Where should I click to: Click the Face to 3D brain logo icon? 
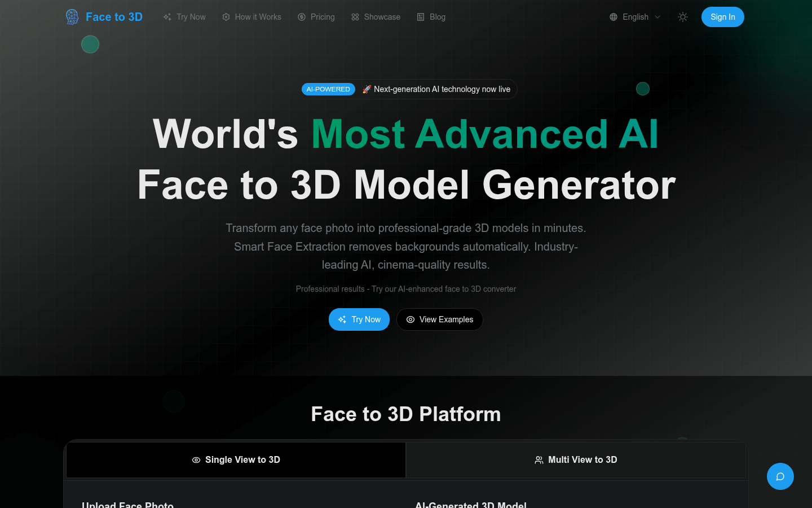(x=72, y=17)
